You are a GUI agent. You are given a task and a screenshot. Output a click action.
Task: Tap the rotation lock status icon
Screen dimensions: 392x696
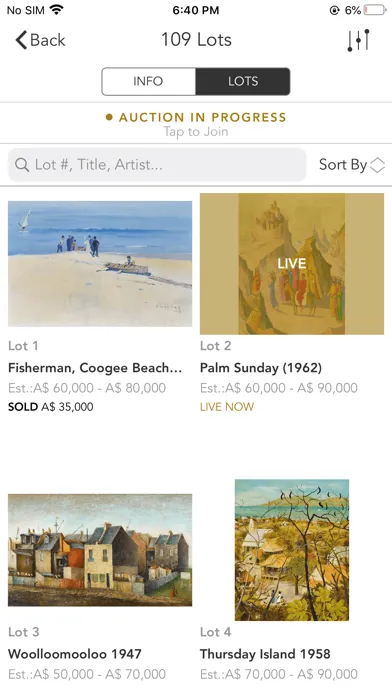pyautogui.click(x=335, y=10)
